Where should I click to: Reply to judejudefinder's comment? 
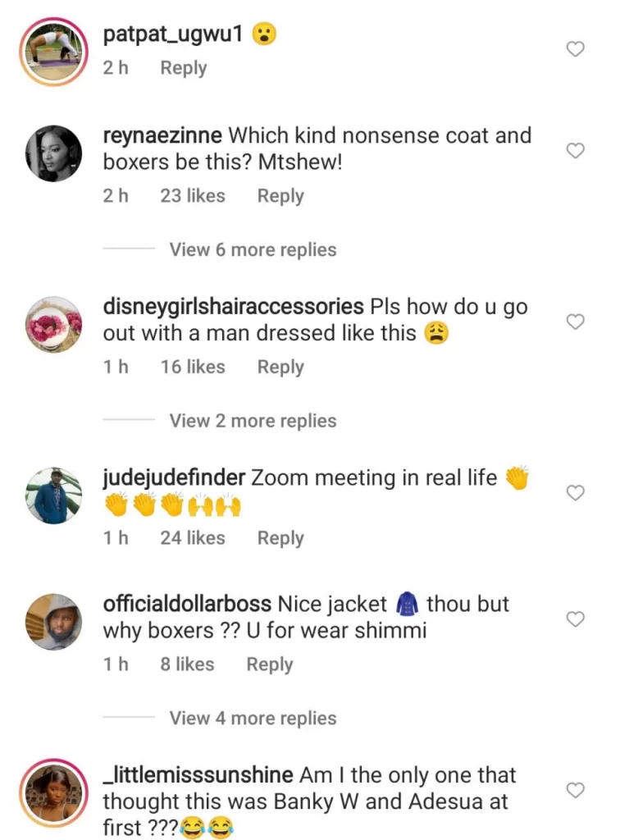[280, 538]
